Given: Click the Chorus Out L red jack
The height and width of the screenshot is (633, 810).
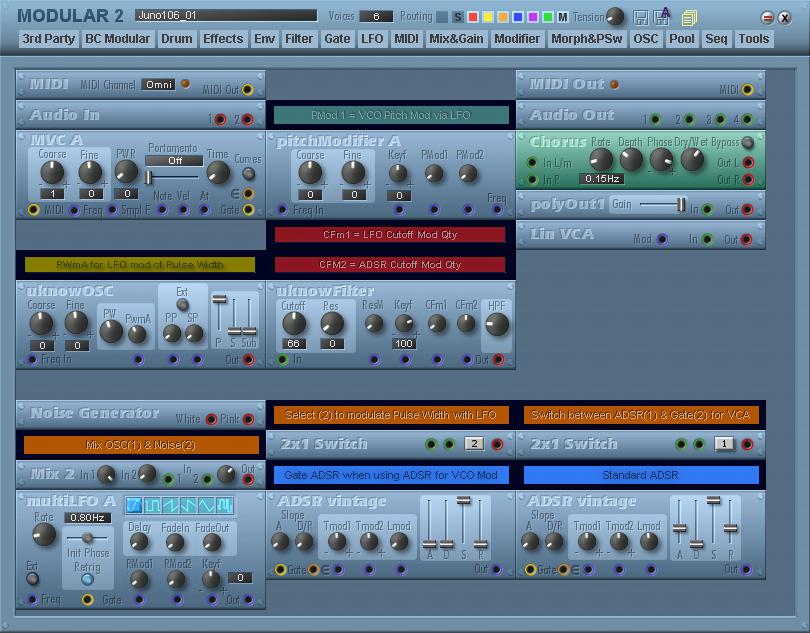Looking at the screenshot, I should click(x=746, y=163).
